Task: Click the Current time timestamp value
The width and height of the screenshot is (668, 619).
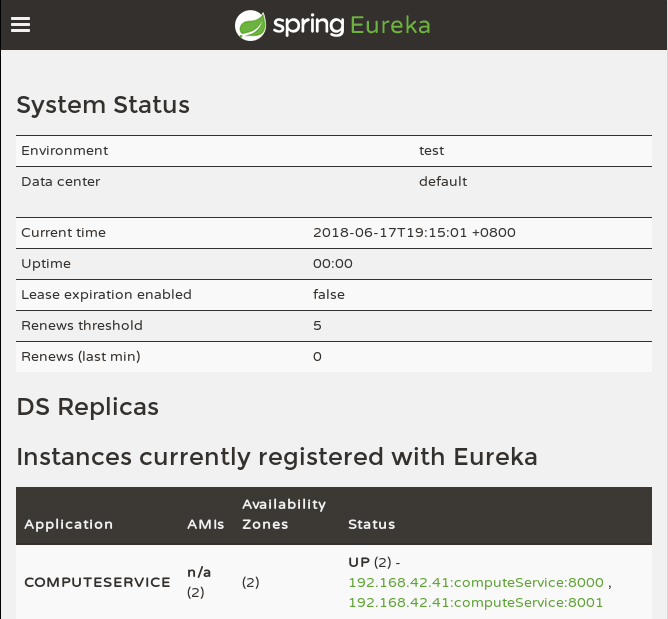Action: click(414, 233)
